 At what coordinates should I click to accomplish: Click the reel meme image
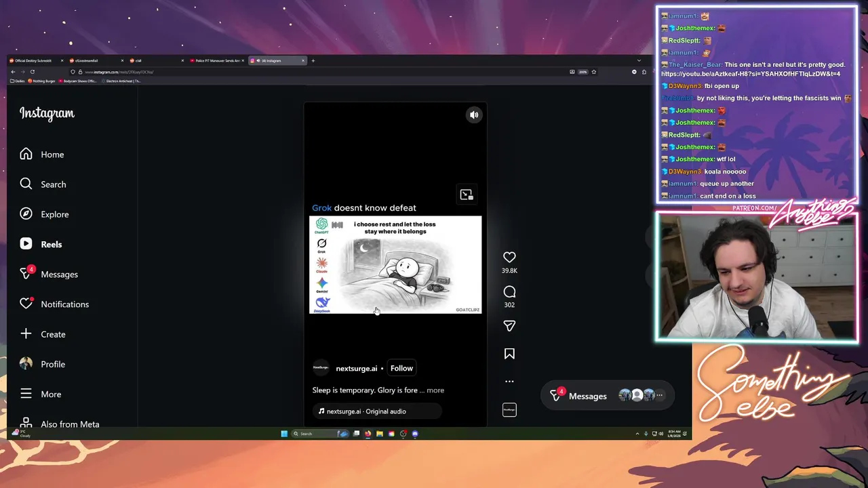(x=395, y=264)
